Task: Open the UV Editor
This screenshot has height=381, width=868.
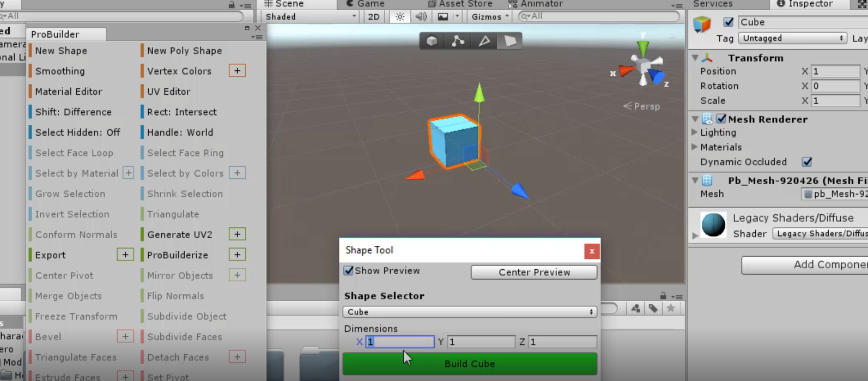Action: click(x=168, y=91)
